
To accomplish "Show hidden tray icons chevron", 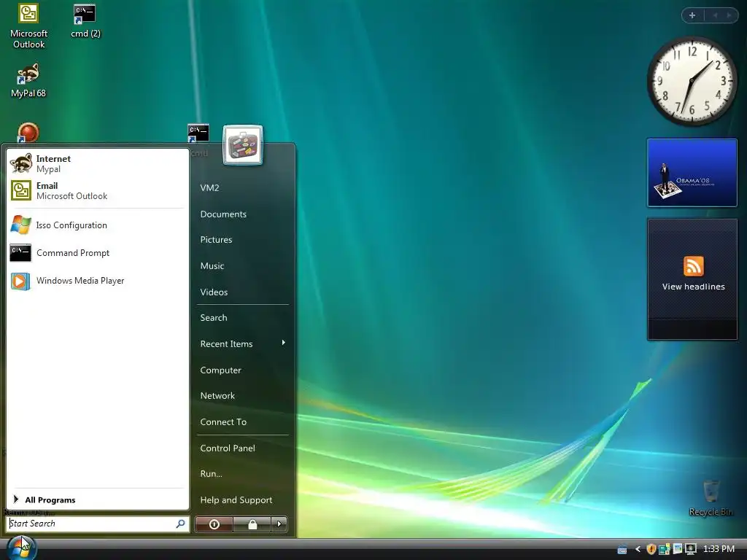I will 638,549.
